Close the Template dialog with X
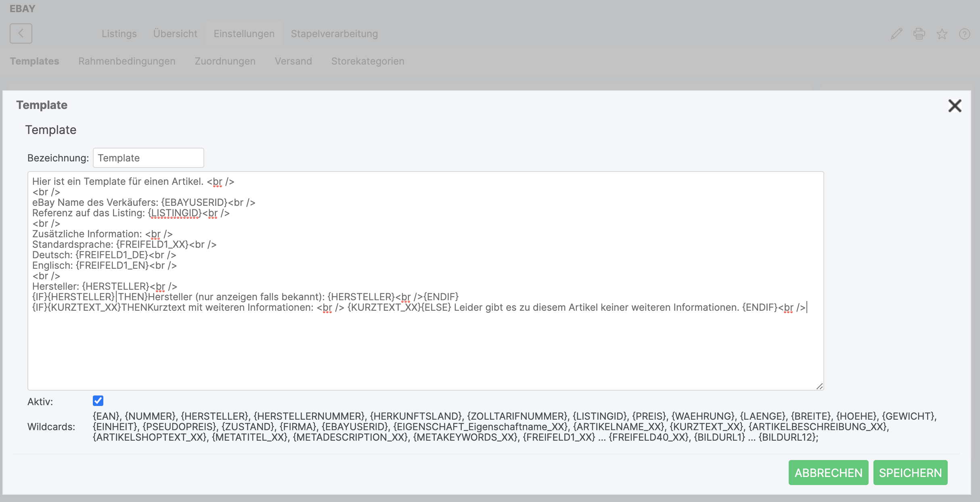The image size is (980, 502). pos(955,106)
